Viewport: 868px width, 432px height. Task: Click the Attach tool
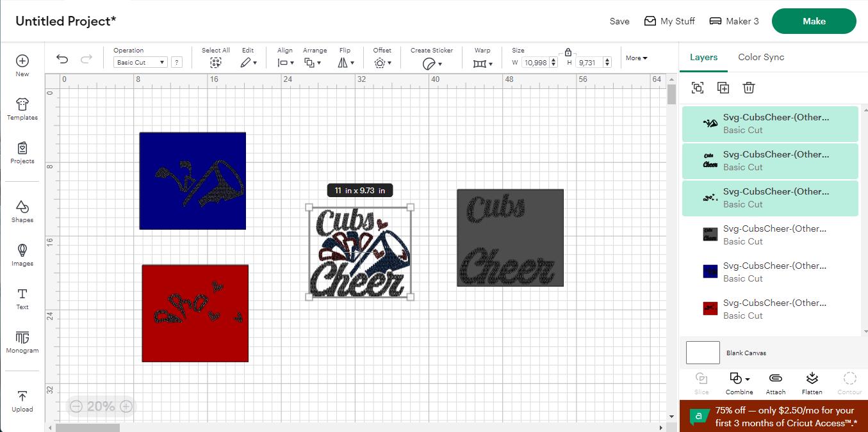point(776,383)
